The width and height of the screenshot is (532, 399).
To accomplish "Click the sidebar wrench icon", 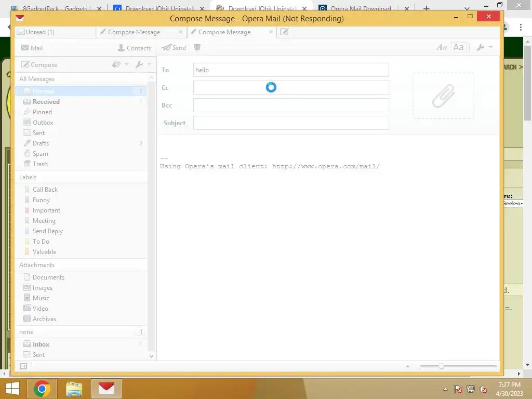I will tap(139, 64).
